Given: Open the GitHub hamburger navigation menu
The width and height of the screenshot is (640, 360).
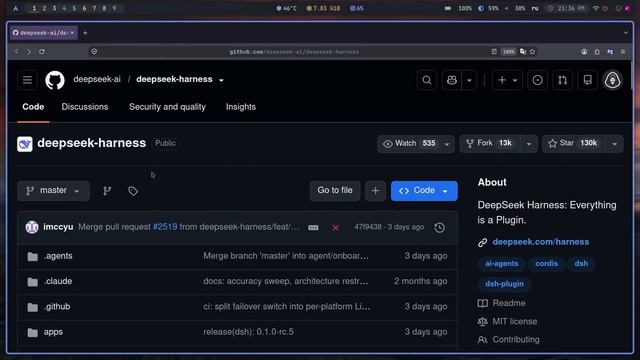Looking at the screenshot, I should (27, 80).
